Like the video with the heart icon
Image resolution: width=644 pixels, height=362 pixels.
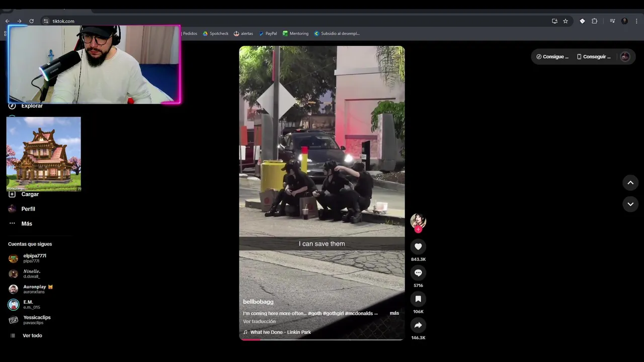418,246
